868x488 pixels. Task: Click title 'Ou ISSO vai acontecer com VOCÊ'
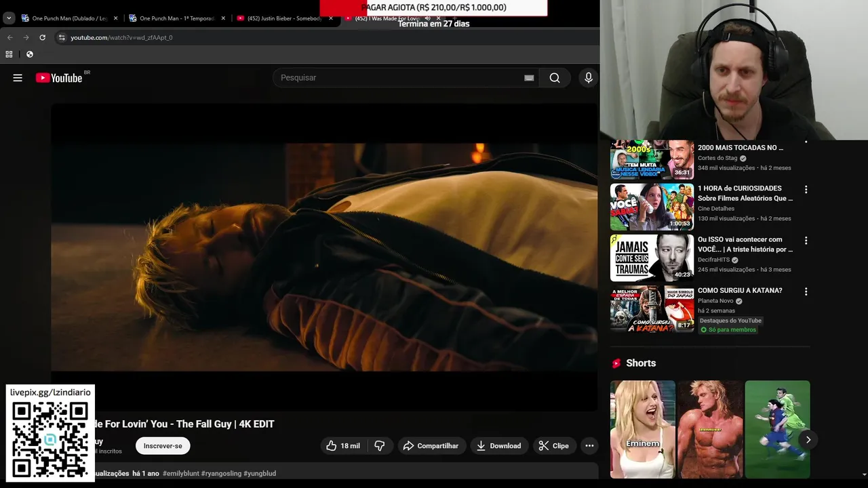[x=745, y=244]
